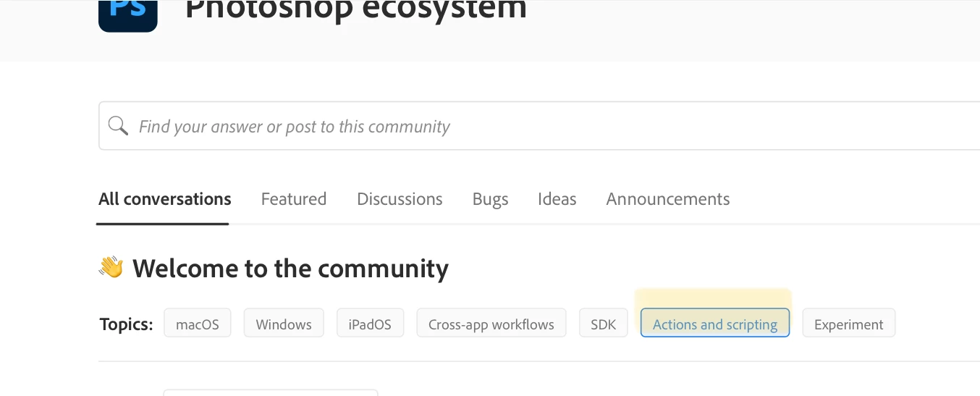Viewport: 980px width, 396px height.
Task: Open the Actions and scripting topic
Action: (715, 324)
